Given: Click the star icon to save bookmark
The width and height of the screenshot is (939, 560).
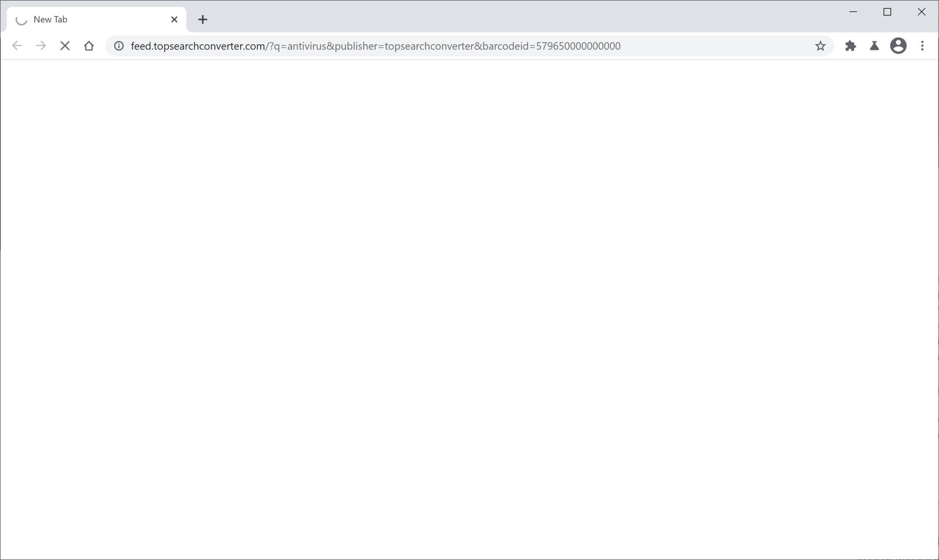Looking at the screenshot, I should point(820,46).
